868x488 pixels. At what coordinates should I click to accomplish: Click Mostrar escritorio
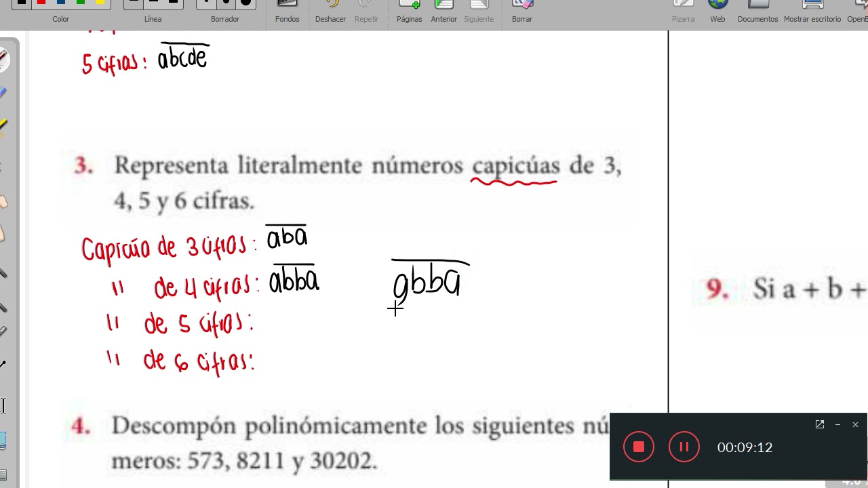tap(812, 12)
